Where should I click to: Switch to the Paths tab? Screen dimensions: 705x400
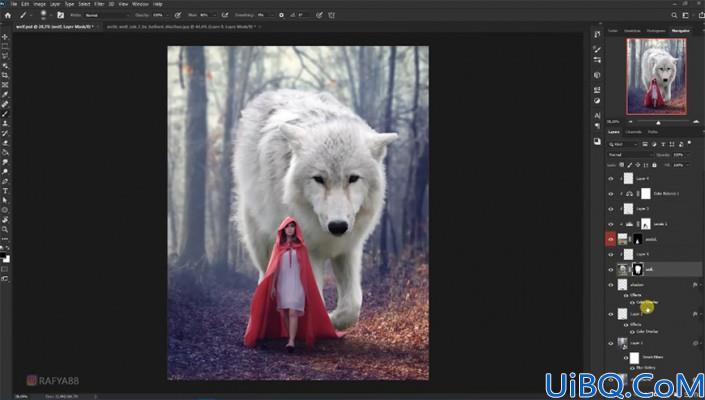click(x=653, y=132)
